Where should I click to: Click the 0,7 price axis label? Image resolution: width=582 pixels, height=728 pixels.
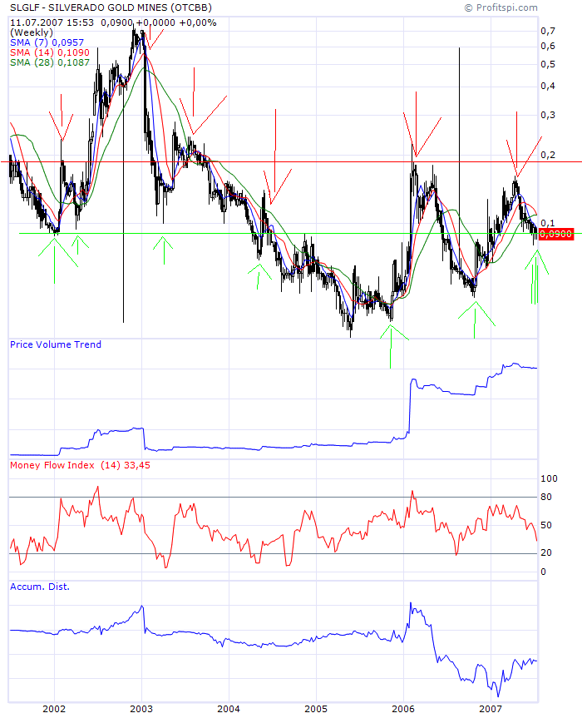pyautogui.click(x=548, y=31)
